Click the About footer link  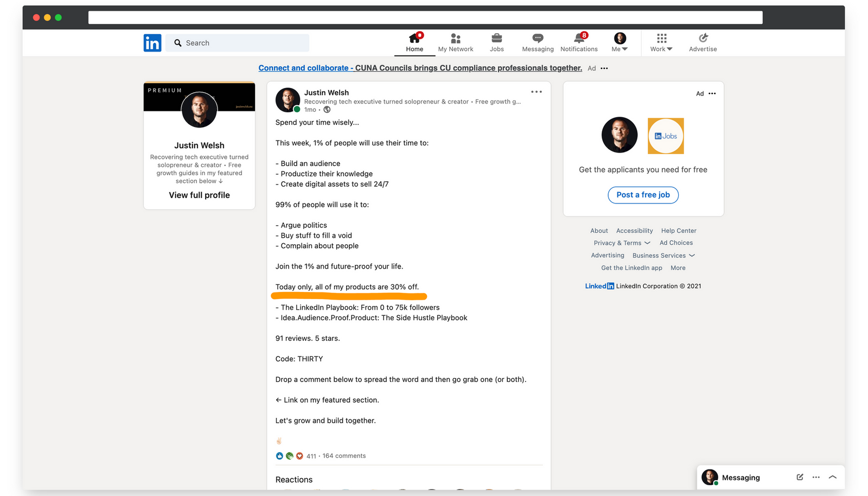pos(599,231)
